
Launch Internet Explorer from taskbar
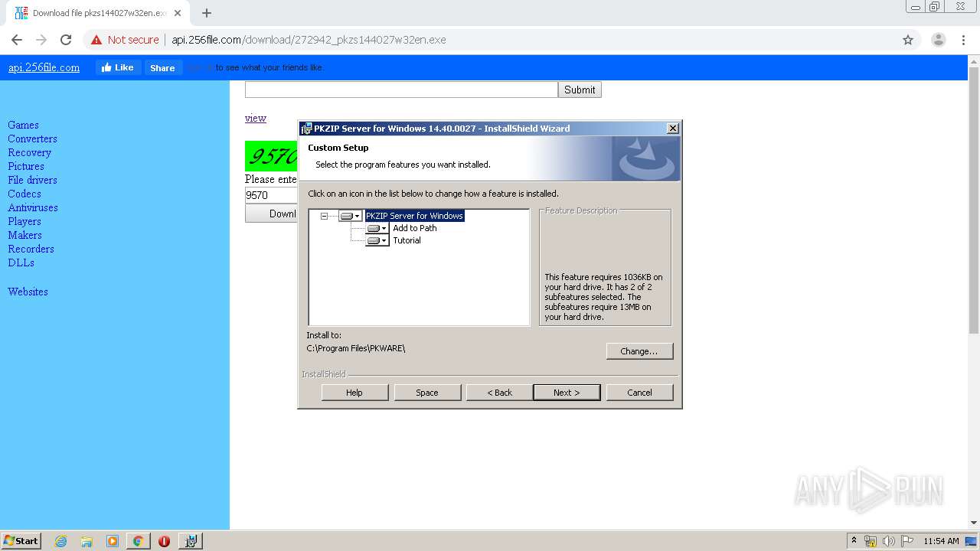pyautogui.click(x=61, y=541)
